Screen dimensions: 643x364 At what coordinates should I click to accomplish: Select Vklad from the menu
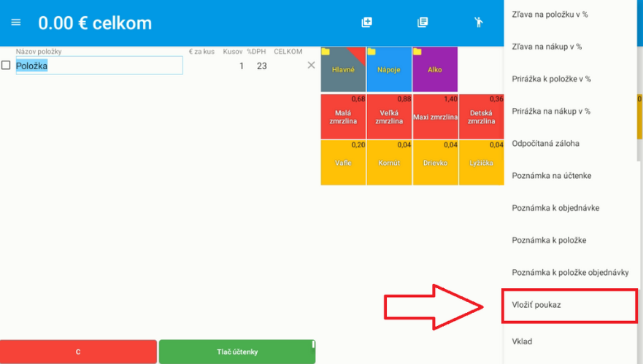pos(523,341)
